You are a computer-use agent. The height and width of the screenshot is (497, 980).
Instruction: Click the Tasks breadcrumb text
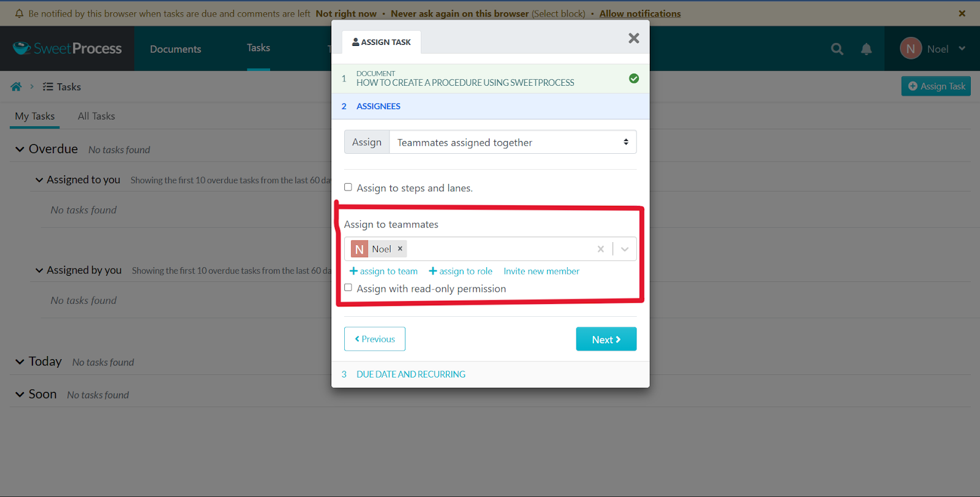[x=69, y=87]
